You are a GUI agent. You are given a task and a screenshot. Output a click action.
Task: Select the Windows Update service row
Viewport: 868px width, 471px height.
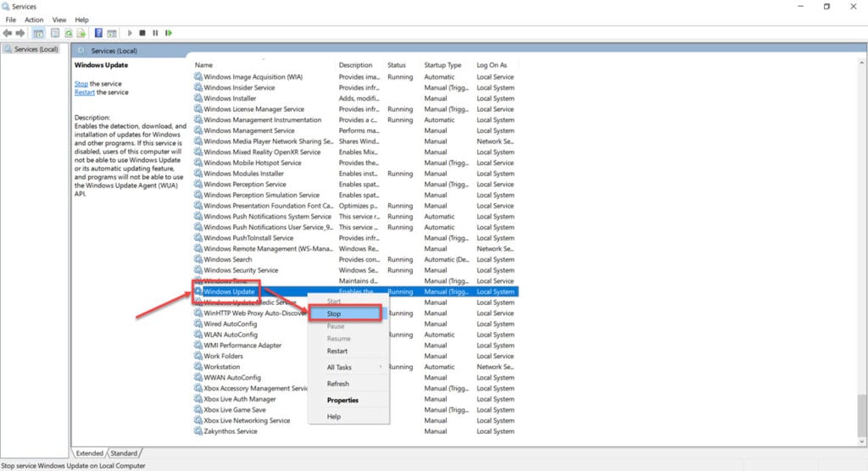pos(355,291)
